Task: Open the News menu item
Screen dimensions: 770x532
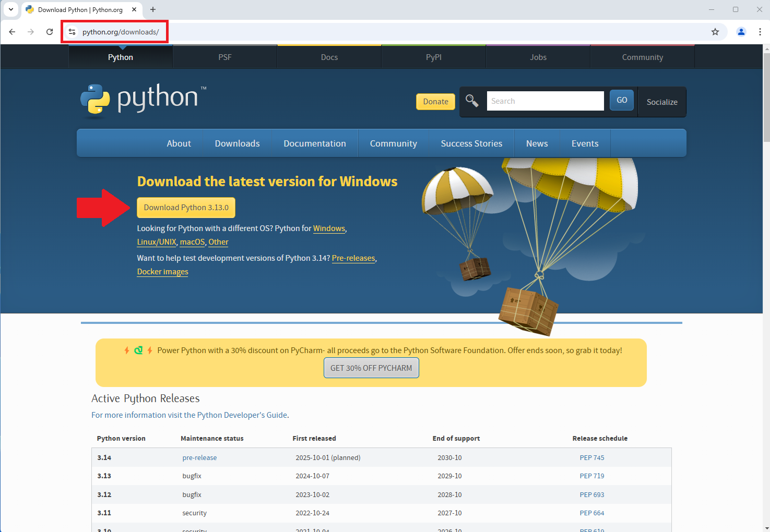Action: point(537,143)
